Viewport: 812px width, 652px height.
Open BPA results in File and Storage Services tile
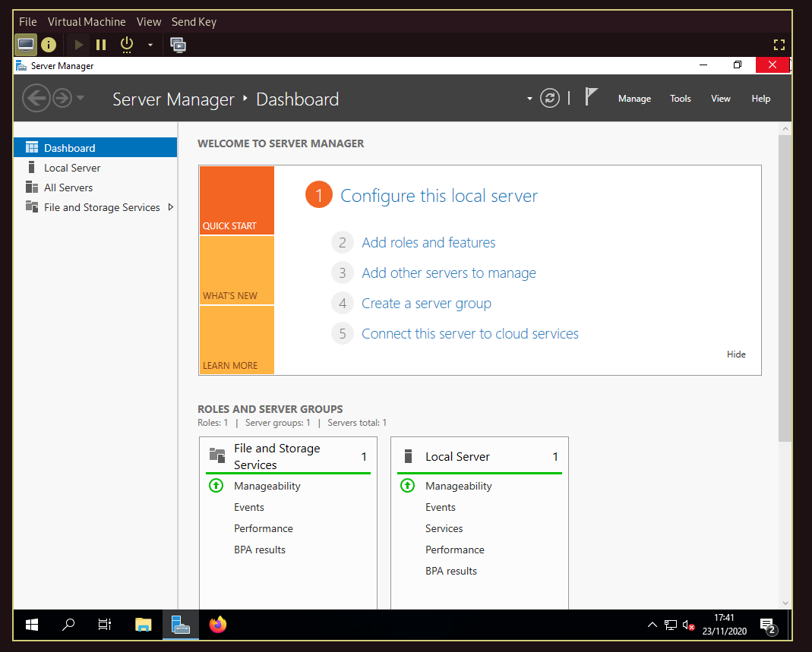(260, 550)
